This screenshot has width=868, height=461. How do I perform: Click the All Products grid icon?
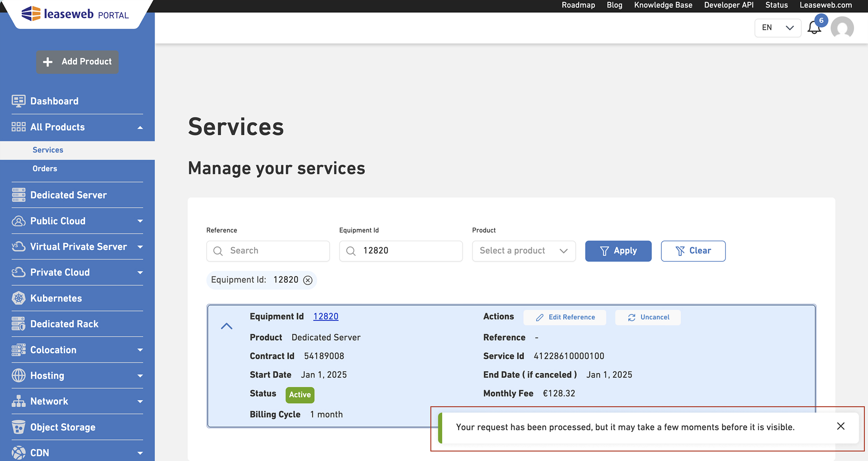(19, 127)
